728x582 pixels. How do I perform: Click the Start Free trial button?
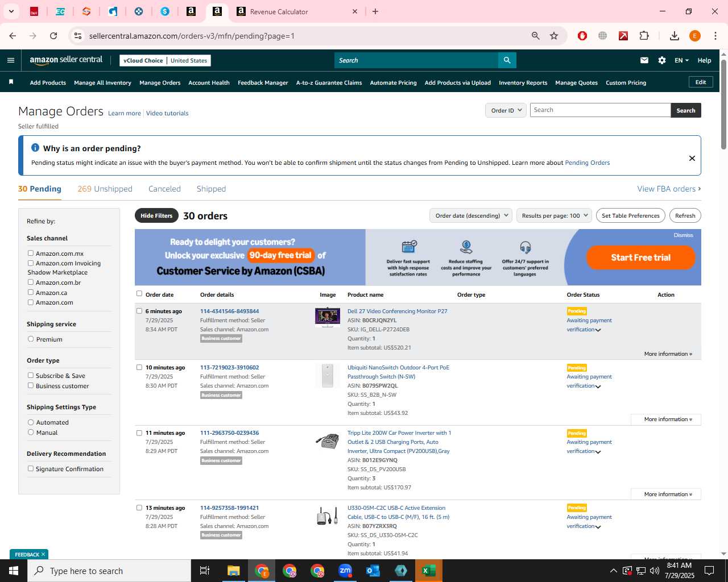click(640, 257)
